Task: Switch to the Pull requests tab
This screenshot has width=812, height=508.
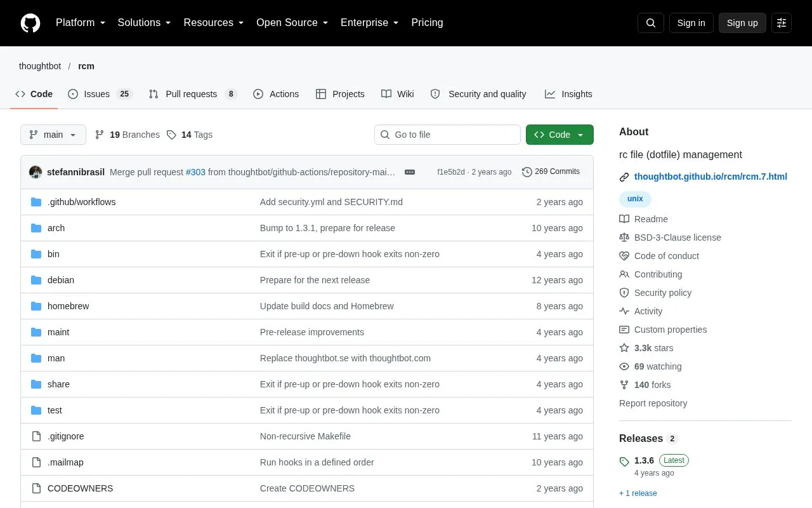Action: pyautogui.click(x=193, y=94)
